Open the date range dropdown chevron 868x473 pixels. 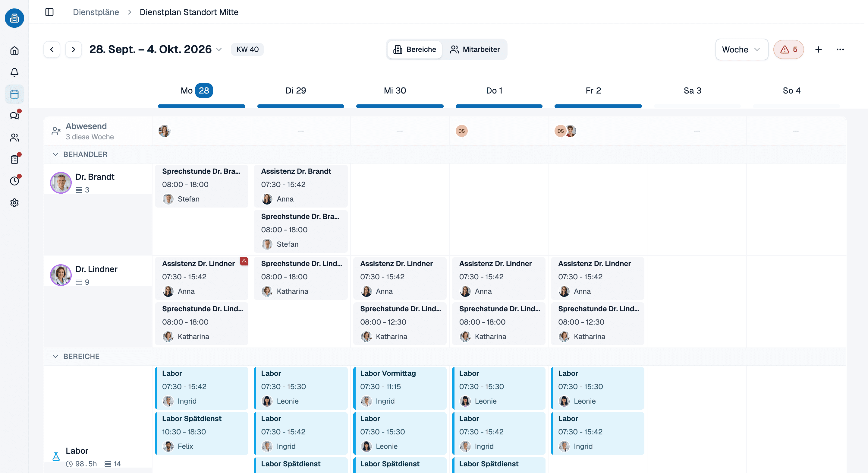click(x=219, y=49)
